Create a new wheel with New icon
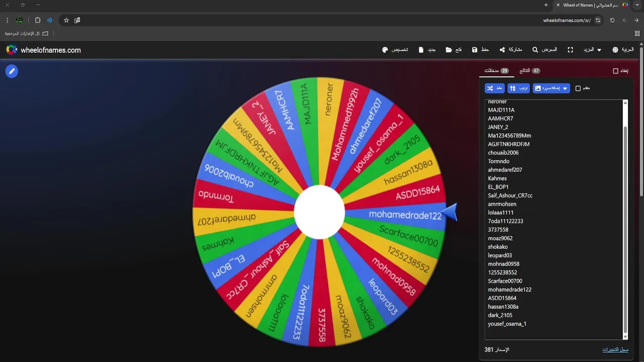644x362 pixels. [427, 50]
